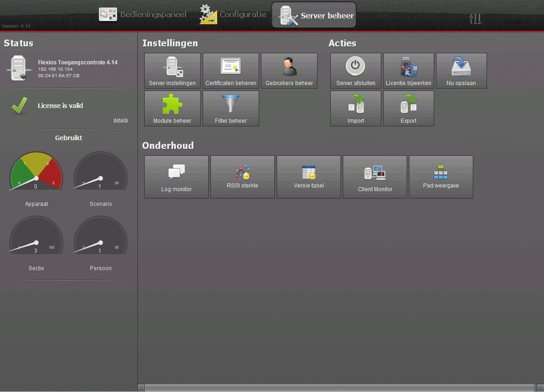This screenshot has height=392, width=544.
Task: Open Certificaten beheren
Action: [x=231, y=71]
